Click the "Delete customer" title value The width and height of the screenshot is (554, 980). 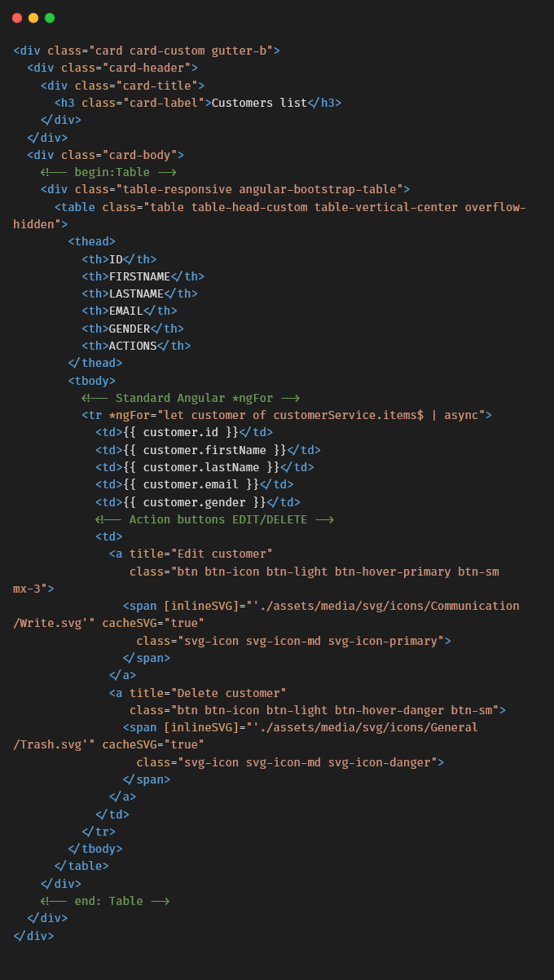coord(228,693)
